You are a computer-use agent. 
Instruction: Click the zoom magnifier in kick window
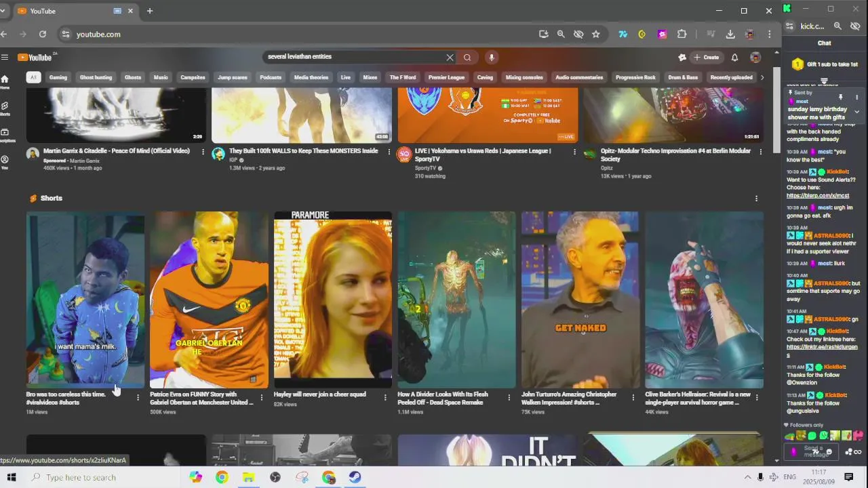(837, 26)
